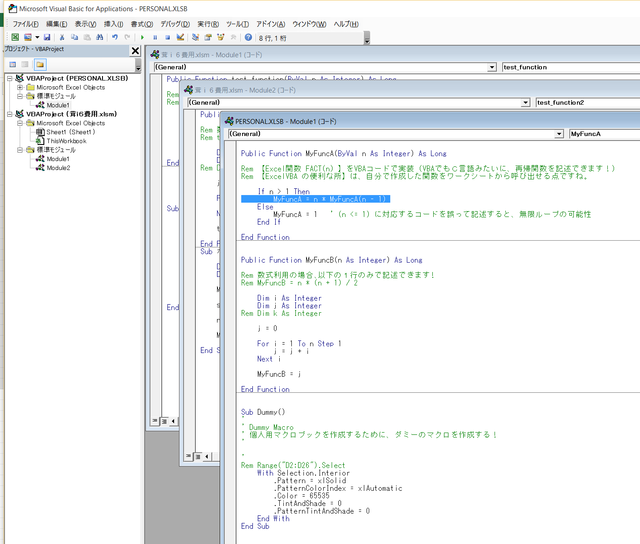This screenshot has height=544, width=640.
Task: Click the Paste icon in toolbar
Action: (87, 38)
